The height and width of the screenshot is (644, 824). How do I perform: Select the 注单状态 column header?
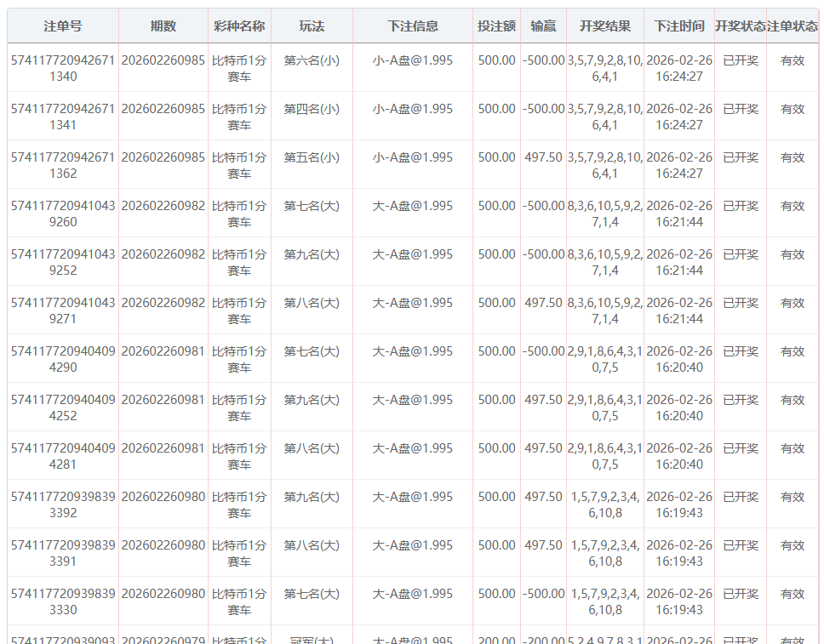pyautogui.click(x=793, y=26)
